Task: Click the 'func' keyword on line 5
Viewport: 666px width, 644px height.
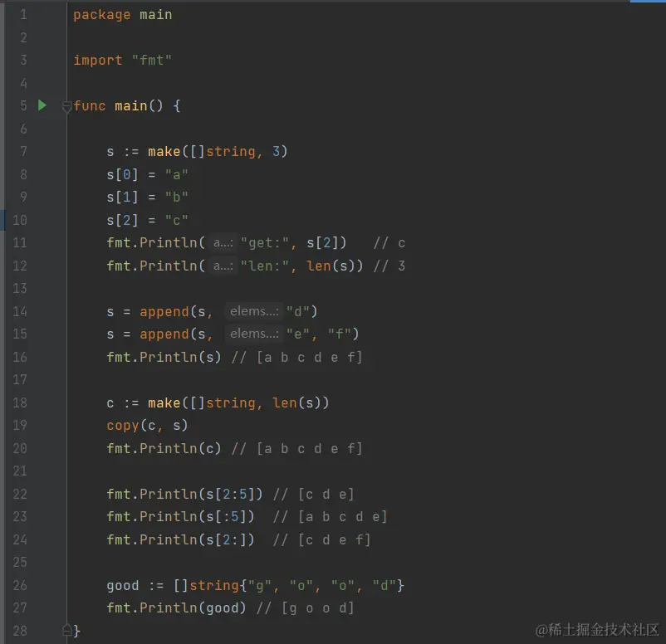Action: click(89, 105)
